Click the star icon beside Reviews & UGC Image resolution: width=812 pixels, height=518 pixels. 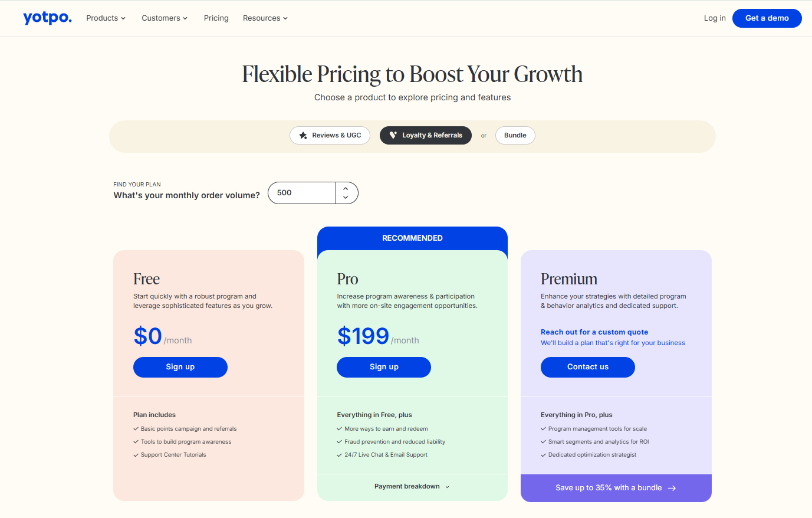tap(303, 135)
